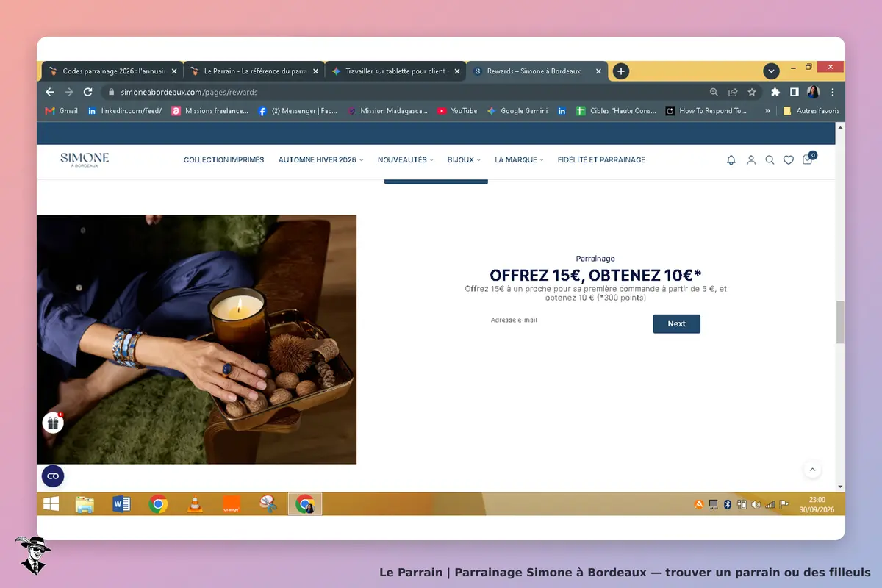Image resolution: width=882 pixels, height=588 pixels.
Task: Reload the page in Chrome
Action: (88, 92)
